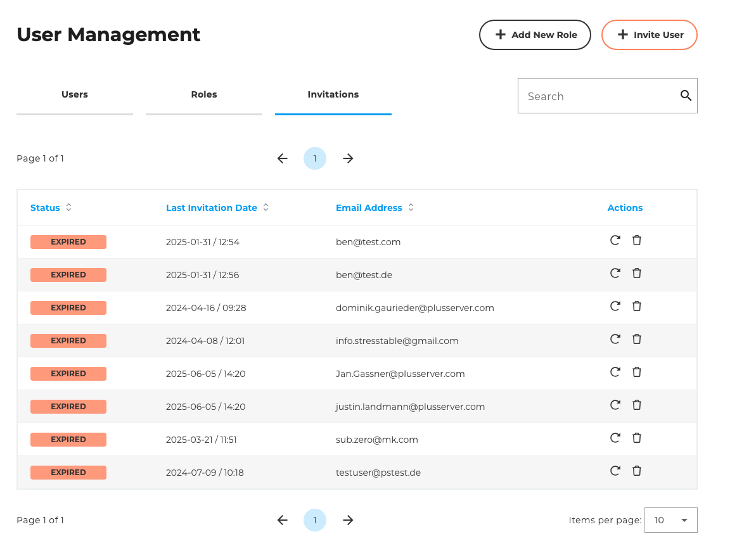
Task: Delete the invitation for Jan.Gassner@plusserver.com
Action: pos(637,372)
